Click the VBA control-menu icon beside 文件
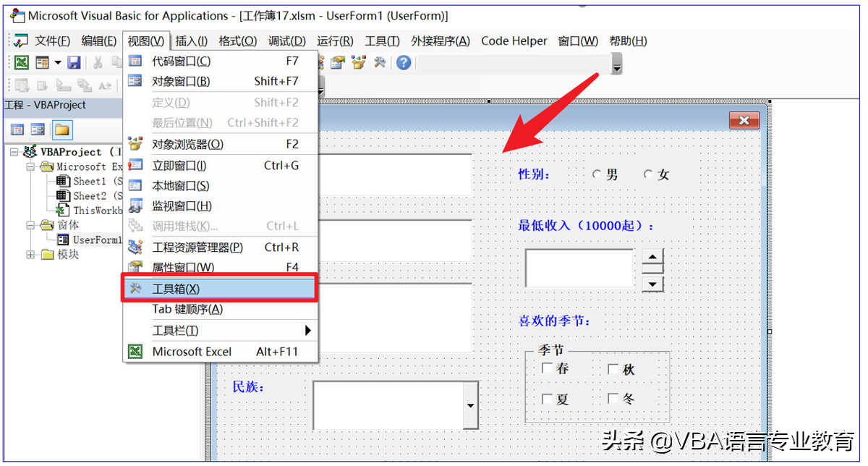Viewport: 868px width, 466px height. 20,41
